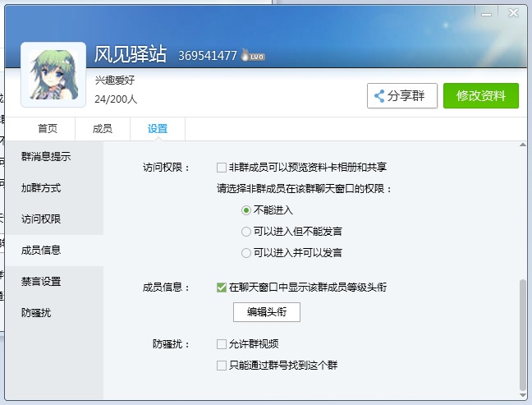Select the 设置 tab
This screenshot has height=405, width=532.
[158, 129]
